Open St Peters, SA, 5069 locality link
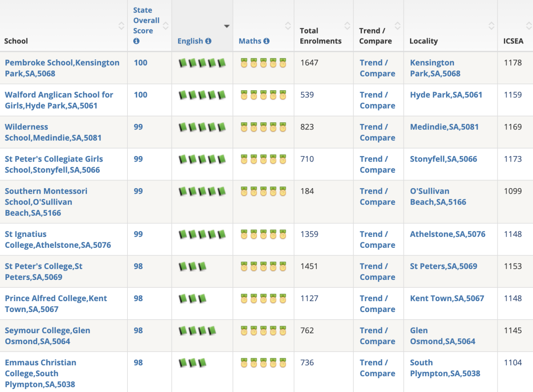Image resolution: width=533 pixels, height=392 pixels. tap(444, 266)
